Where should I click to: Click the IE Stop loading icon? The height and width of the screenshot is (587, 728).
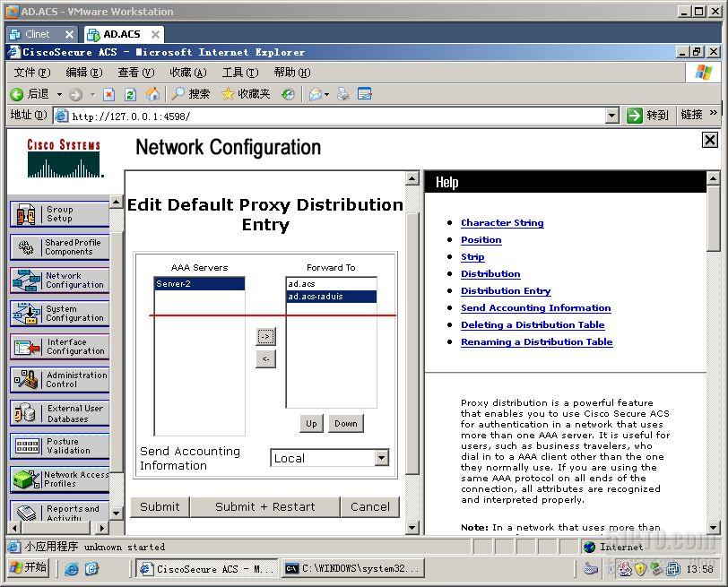(x=108, y=95)
